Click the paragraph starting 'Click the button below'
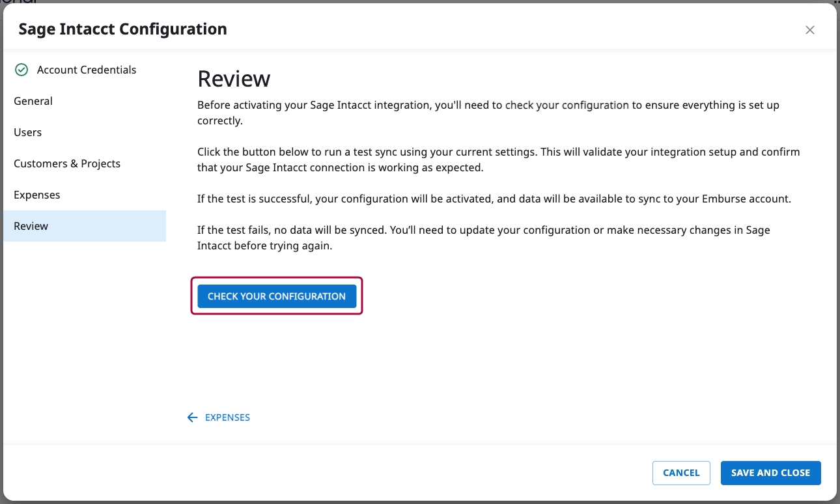Viewport: 840px width, 504px height. [x=499, y=160]
